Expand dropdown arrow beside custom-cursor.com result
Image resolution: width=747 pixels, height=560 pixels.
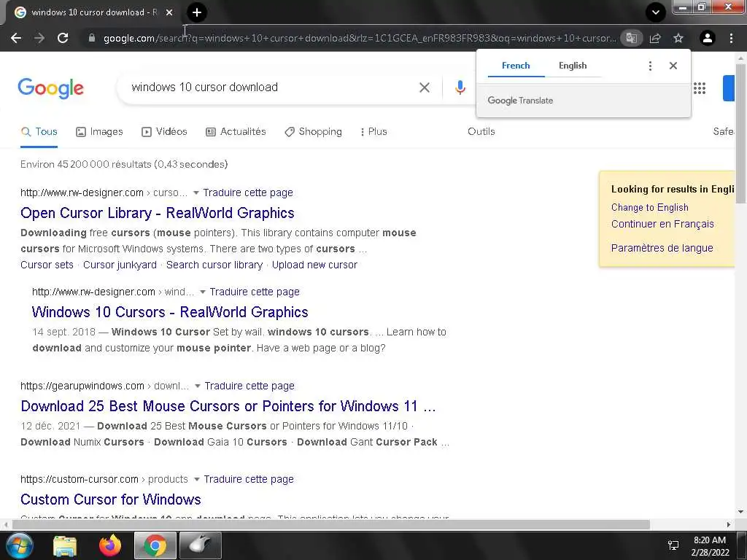[196, 480]
